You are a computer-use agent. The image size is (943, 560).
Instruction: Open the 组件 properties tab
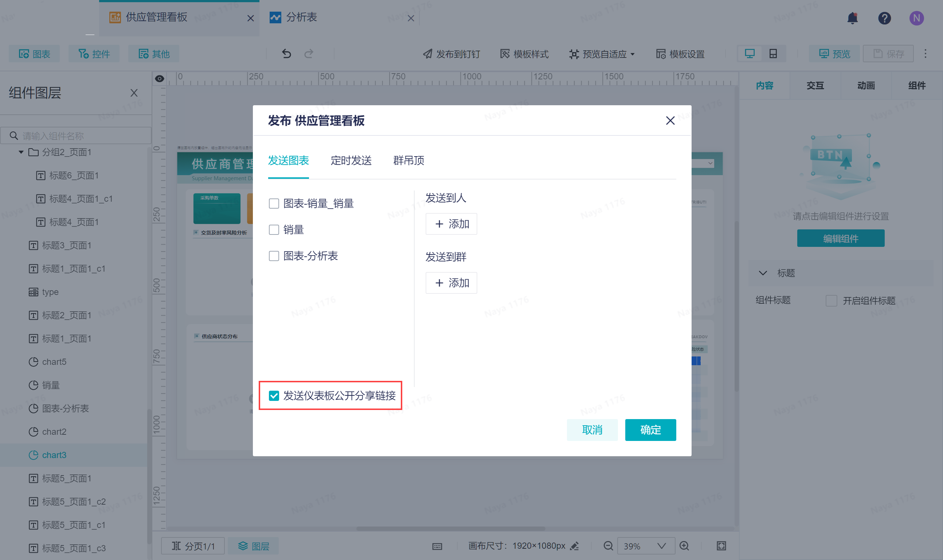[917, 86]
